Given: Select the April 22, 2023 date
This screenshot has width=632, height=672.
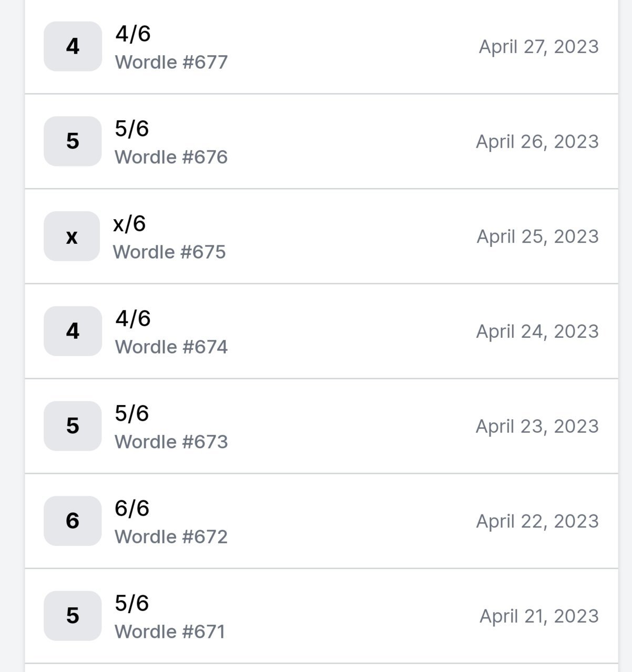Looking at the screenshot, I should click(x=538, y=521).
